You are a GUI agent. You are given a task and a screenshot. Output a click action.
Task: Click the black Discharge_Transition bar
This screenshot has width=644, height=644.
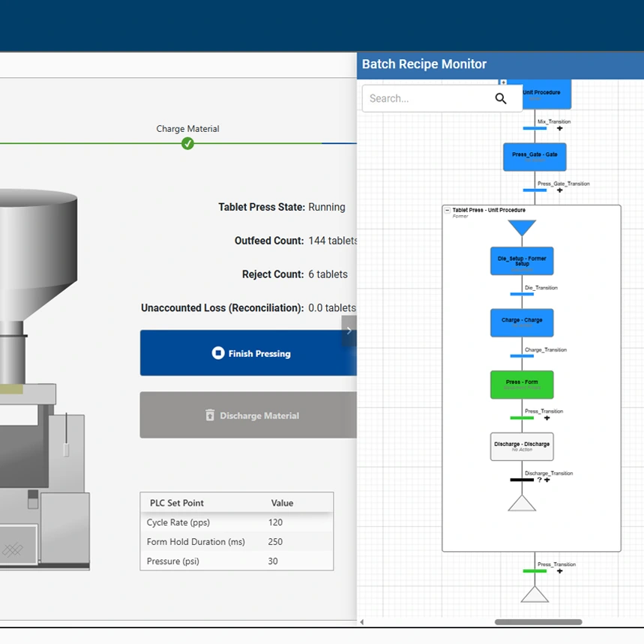(522, 480)
